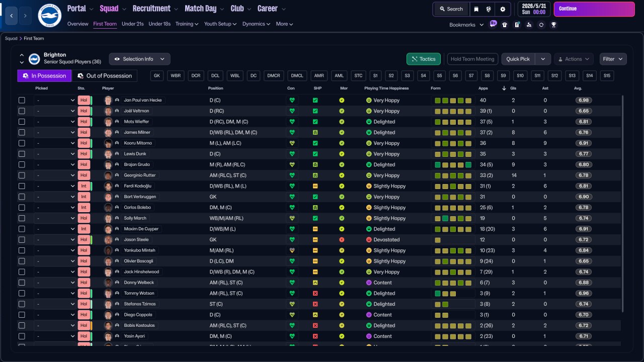Click the Tactics button

[423, 59]
